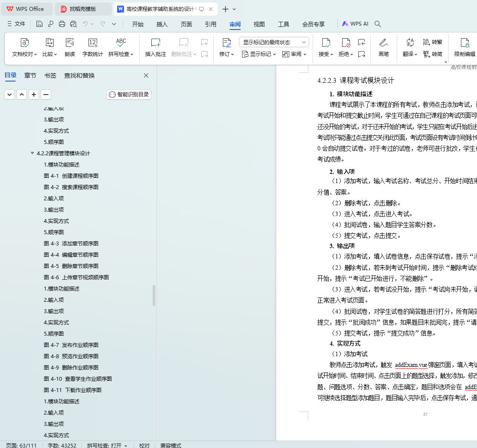
Task: Jump to 图 4-6 上传章节视频顺序图
Action: 76,277
